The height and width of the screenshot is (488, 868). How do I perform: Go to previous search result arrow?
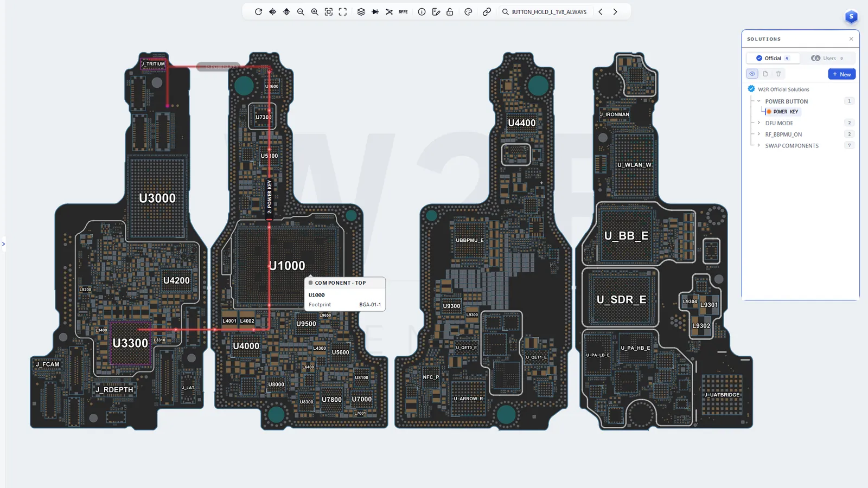click(601, 12)
